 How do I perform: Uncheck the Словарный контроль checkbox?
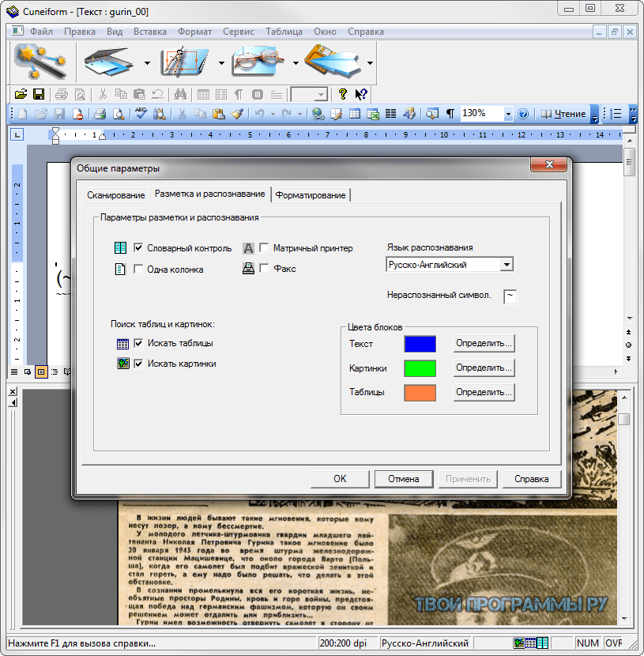pyautogui.click(x=138, y=247)
